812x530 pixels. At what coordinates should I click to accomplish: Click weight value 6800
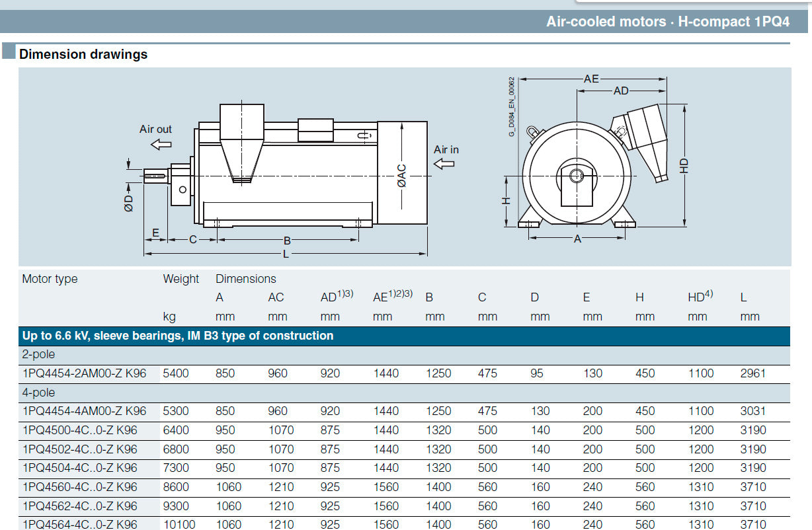176,449
